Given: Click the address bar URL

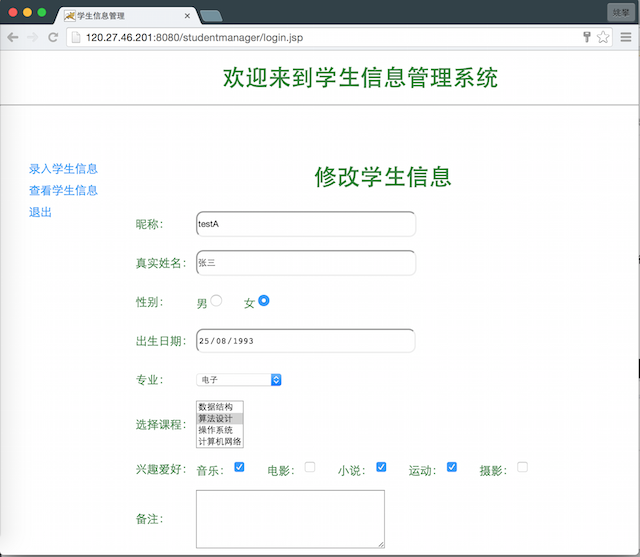Looking at the screenshot, I should click(194, 38).
